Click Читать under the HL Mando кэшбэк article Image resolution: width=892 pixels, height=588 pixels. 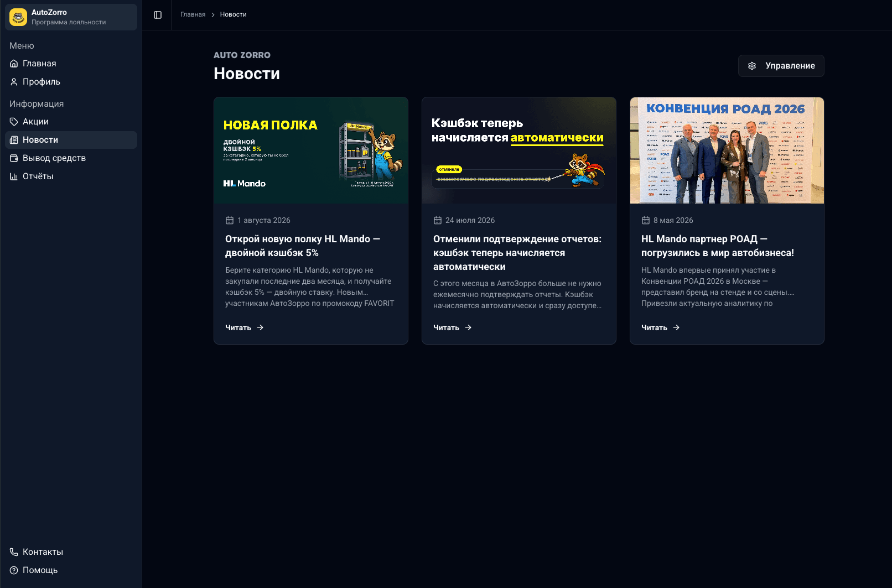pyautogui.click(x=245, y=328)
